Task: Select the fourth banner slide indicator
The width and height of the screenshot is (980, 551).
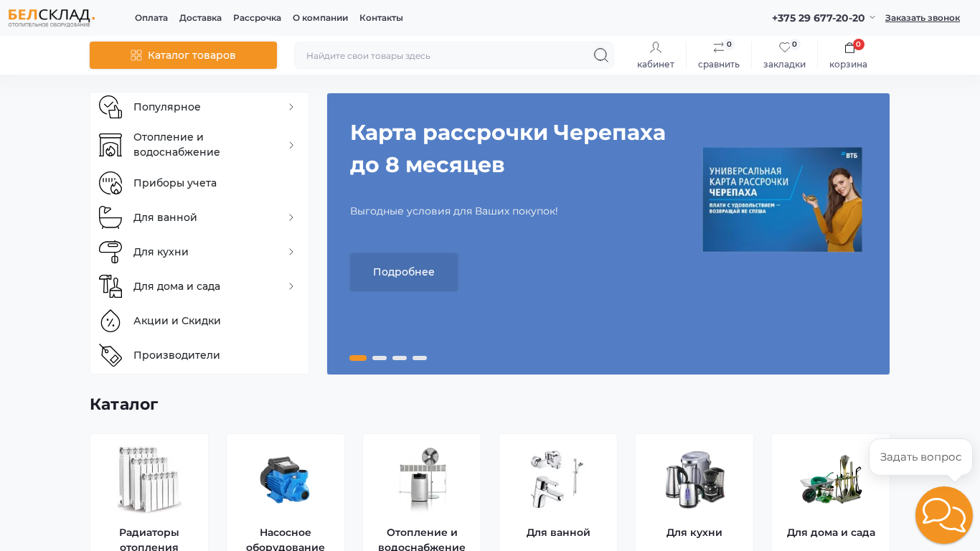Action: pos(420,358)
